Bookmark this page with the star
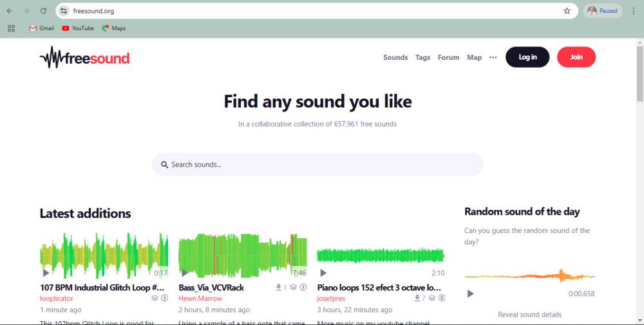The height and width of the screenshot is (325, 644). pos(567,11)
